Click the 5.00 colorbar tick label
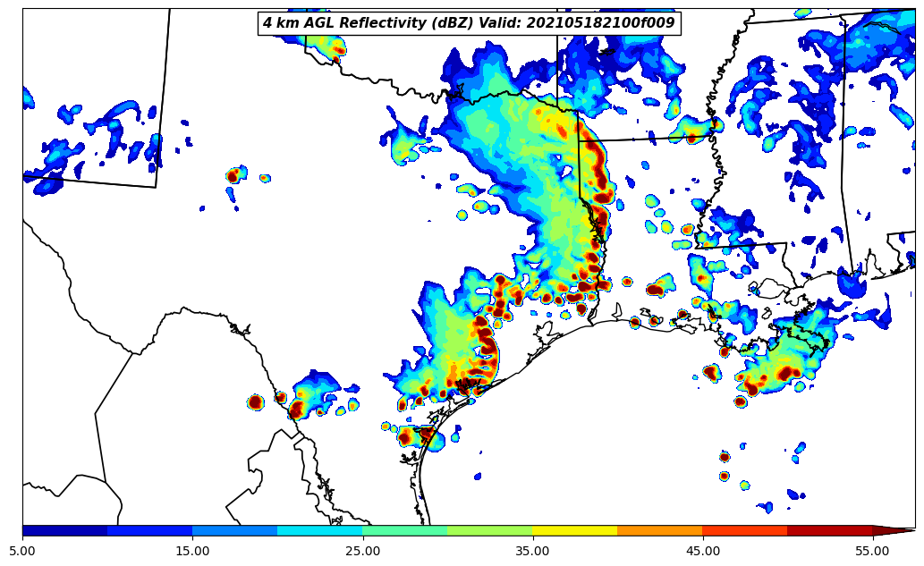Screen dimensions: 924x566 (22, 552)
